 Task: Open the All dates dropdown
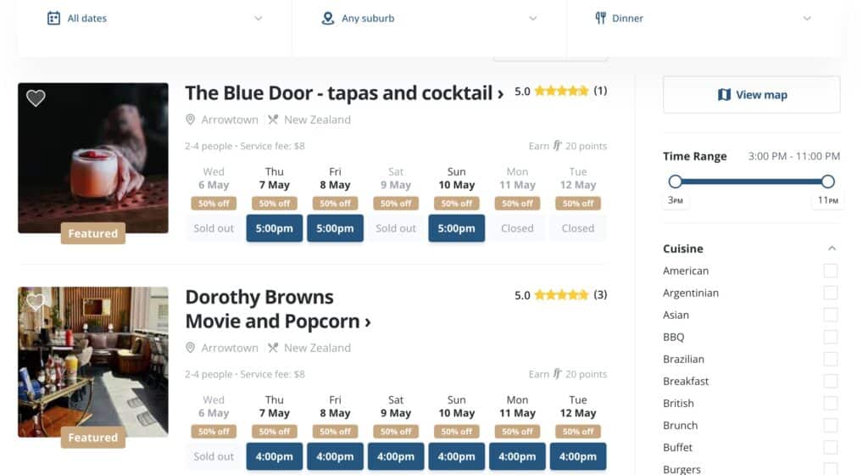coord(154,19)
